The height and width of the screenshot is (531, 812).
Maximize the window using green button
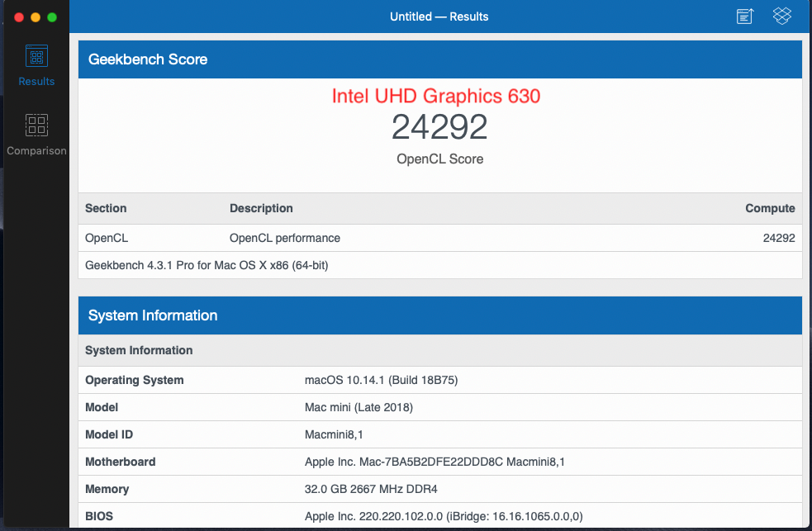click(x=52, y=17)
